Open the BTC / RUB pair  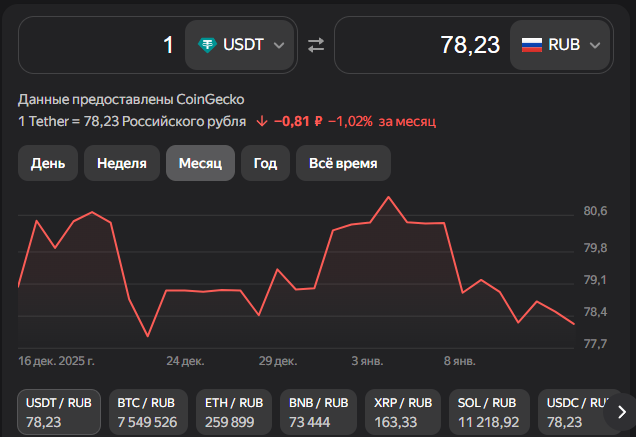click(147, 412)
